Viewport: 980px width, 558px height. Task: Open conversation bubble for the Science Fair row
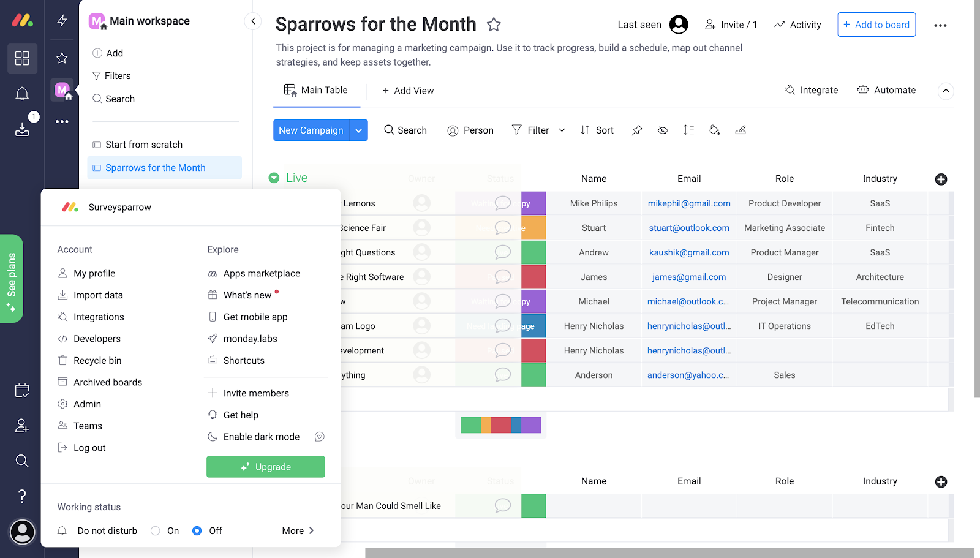[x=502, y=228]
